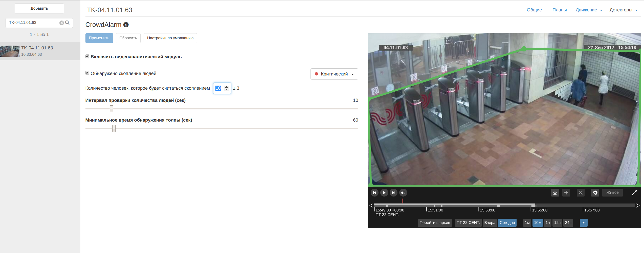Clear the camera search field
This screenshot has width=644, height=253.
61,23
